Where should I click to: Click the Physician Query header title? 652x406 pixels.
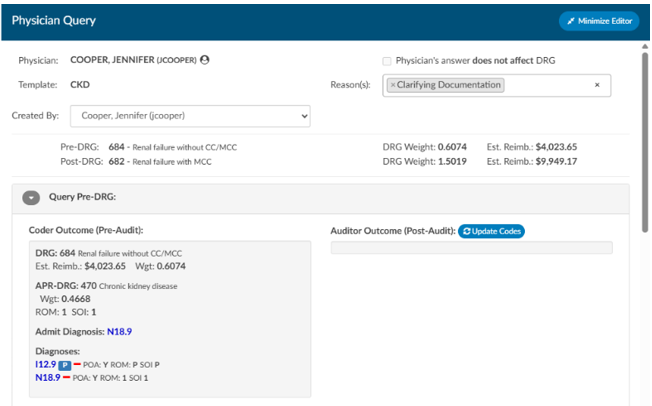[54, 20]
